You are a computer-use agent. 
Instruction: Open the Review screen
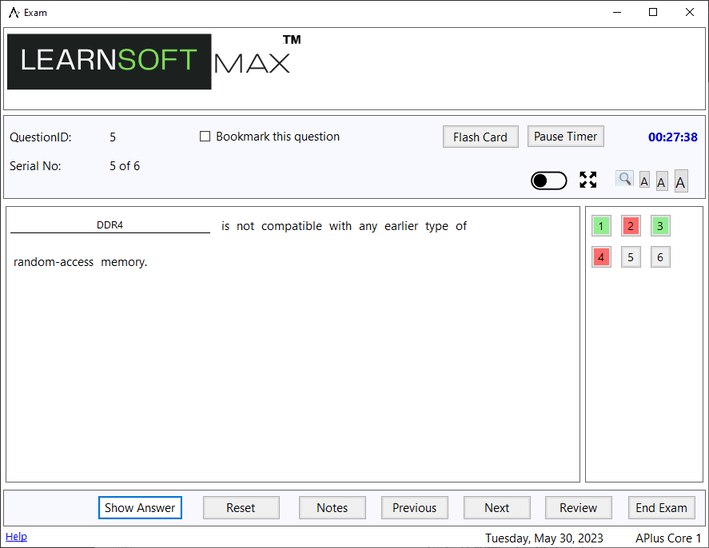click(578, 507)
